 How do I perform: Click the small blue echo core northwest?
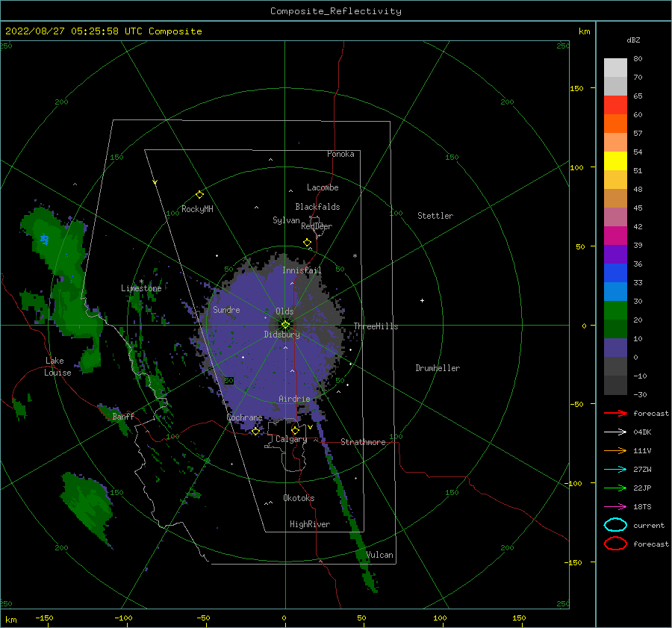(45, 239)
